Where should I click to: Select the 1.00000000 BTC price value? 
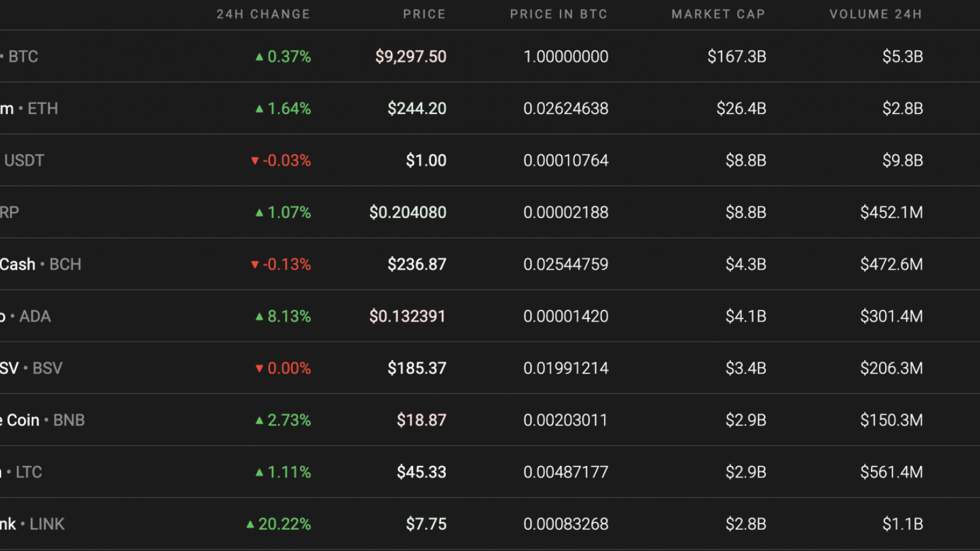(566, 56)
